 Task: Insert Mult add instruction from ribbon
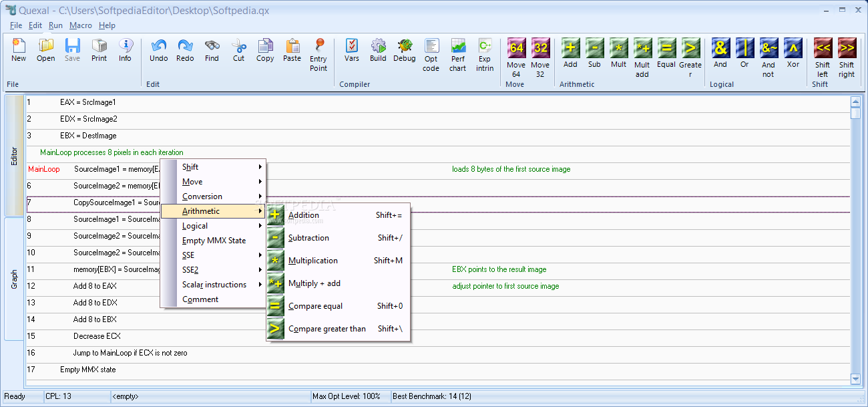tap(642, 57)
